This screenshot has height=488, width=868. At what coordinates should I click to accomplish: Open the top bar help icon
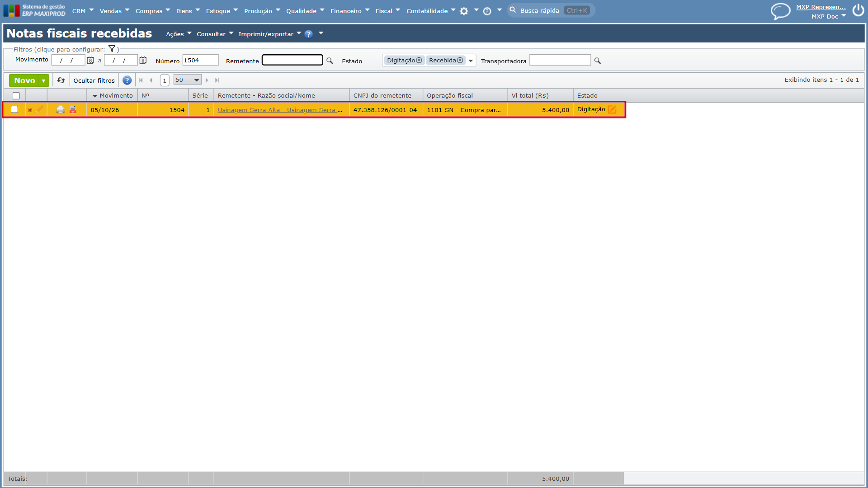coord(487,11)
